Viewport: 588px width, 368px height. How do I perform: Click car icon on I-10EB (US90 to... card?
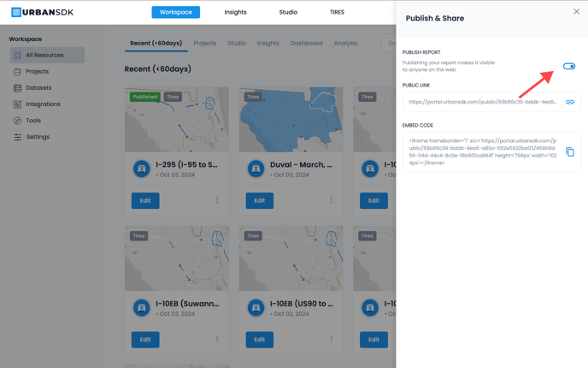coord(256,308)
